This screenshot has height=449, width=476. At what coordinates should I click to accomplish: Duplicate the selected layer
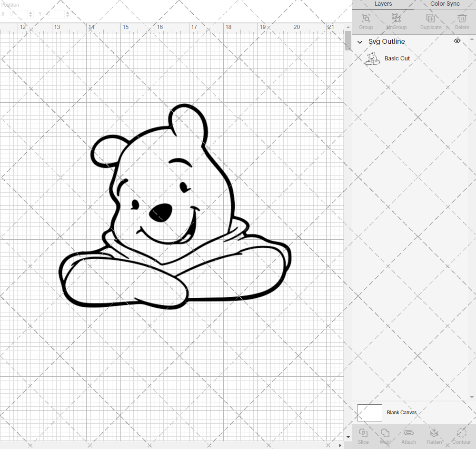coord(431,21)
